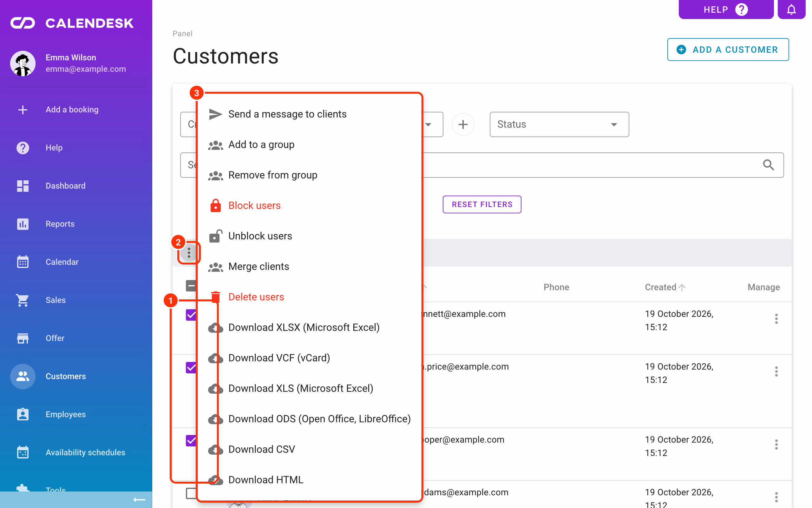Viewport: 812px width, 508px height.
Task: Click the Add a Customer button
Action: [x=728, y=50]
